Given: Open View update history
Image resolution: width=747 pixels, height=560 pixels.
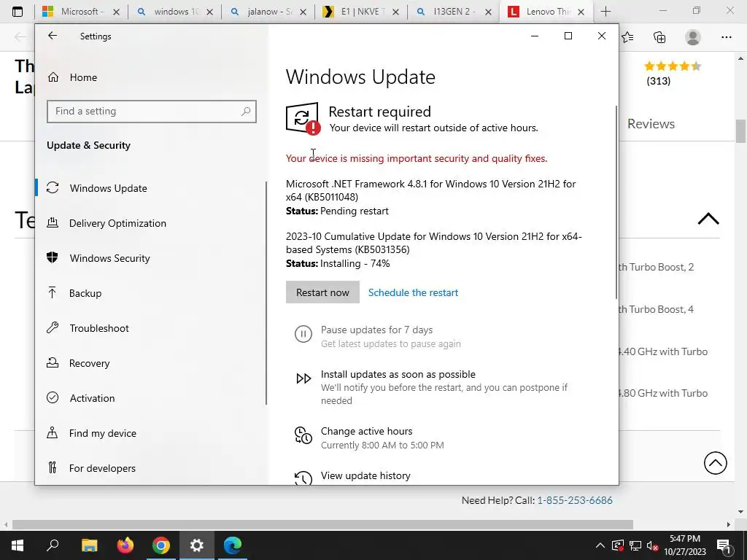Looking at the screenshot, I should (x=365, y=475).
